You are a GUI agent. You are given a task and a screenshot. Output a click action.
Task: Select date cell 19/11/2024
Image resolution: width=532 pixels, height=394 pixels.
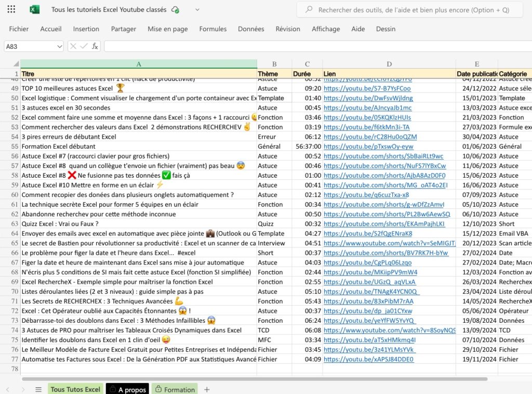(477, 359)
